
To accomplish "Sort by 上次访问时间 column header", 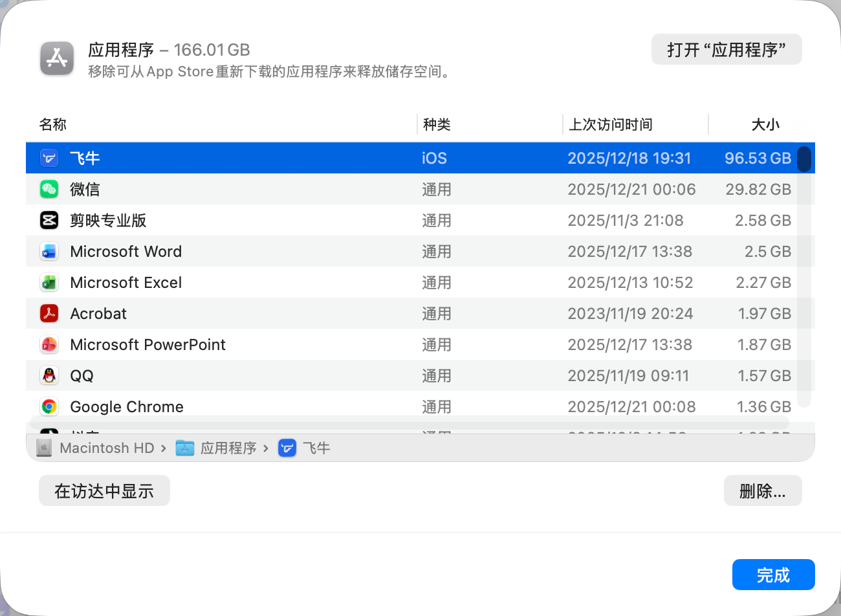I will pos(610,125).
